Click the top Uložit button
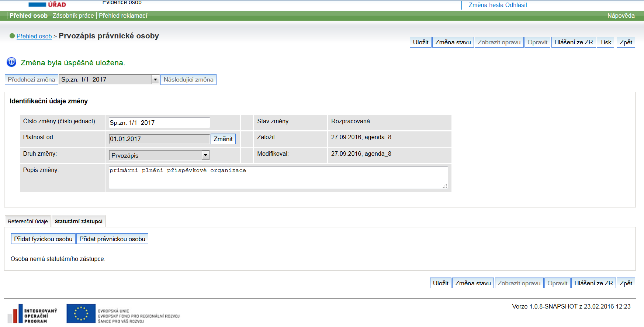This screenshot has height=327, width=644. (x=420, y=42)
